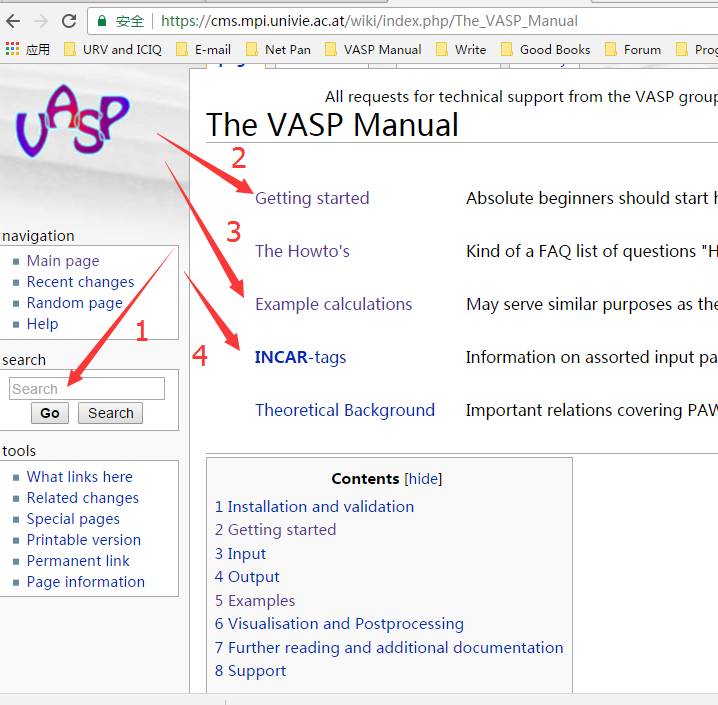Click the Go search button
This screenshot has height=705, width=718.
[50, 413]
